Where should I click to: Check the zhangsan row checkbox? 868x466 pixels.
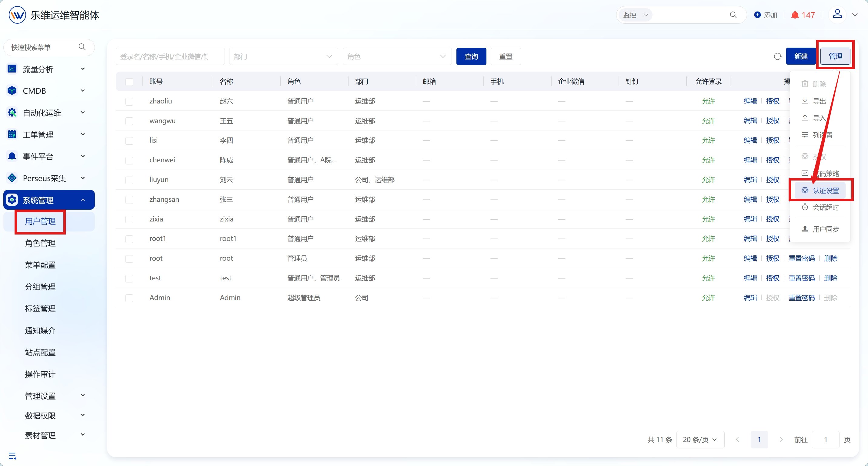(x=129, y=200)
